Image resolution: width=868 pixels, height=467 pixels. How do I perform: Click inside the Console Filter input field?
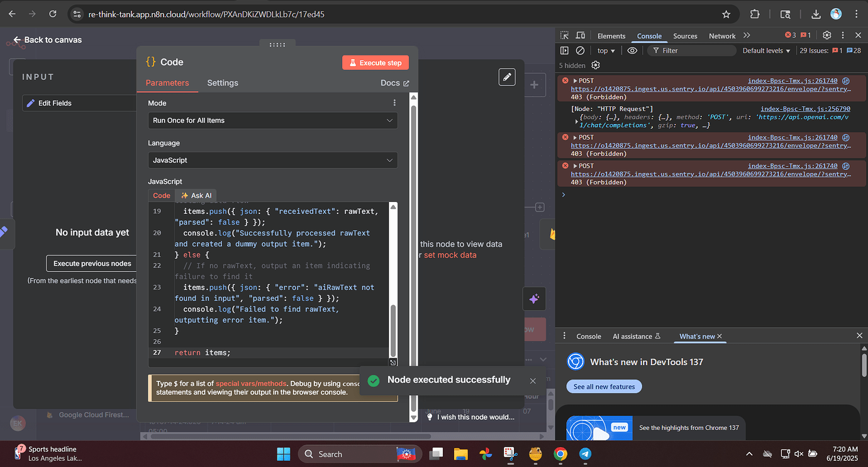(x=692, y=50)
